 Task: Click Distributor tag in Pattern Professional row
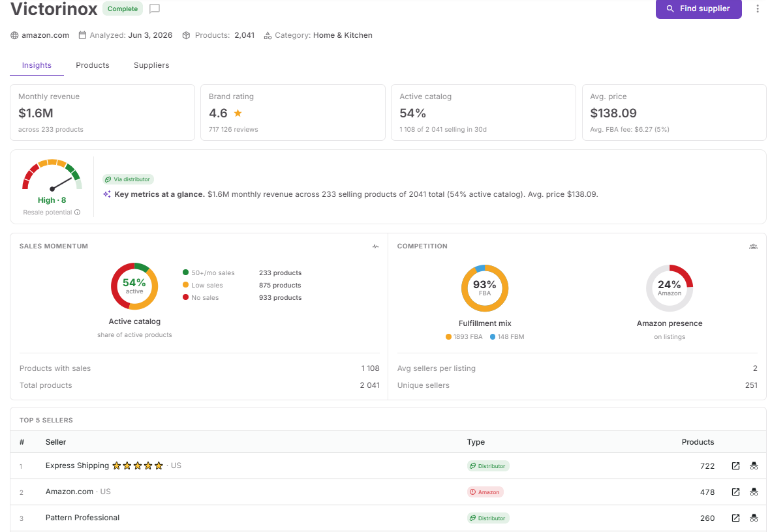(x=488, y=518)
